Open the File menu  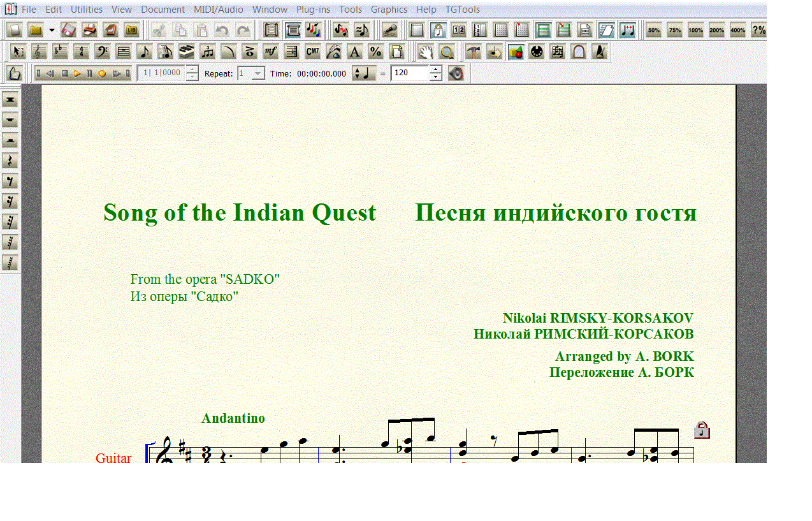tap(29, 10)
